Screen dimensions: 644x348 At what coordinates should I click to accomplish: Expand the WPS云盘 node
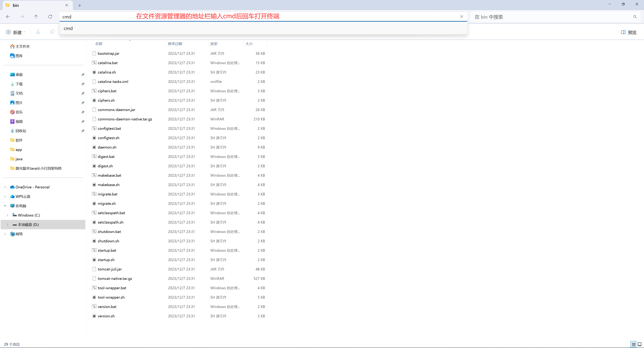5,196
